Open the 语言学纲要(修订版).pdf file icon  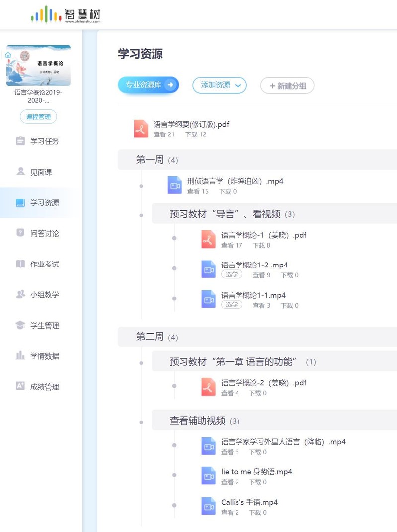click(141, 129)
